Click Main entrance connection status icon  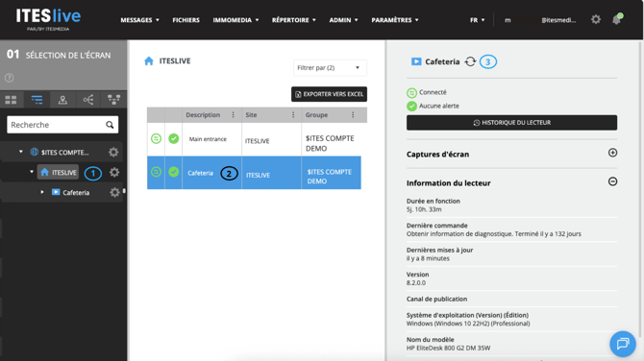tap(156, 138)
